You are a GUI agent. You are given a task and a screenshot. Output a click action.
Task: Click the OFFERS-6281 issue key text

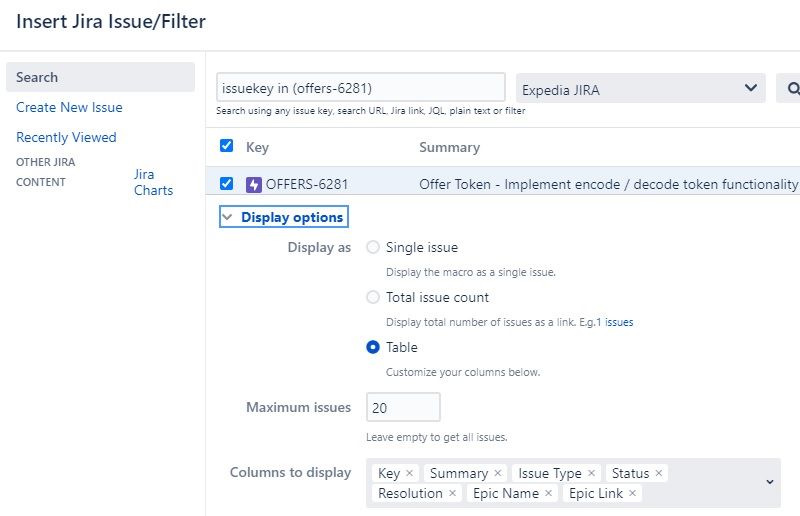coord(307,184)
